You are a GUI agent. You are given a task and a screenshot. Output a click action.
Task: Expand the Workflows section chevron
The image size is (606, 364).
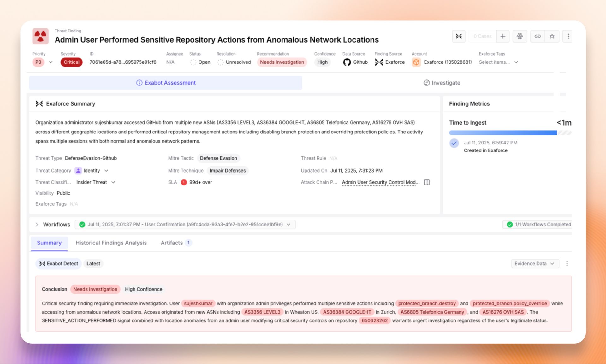point(37,225)
